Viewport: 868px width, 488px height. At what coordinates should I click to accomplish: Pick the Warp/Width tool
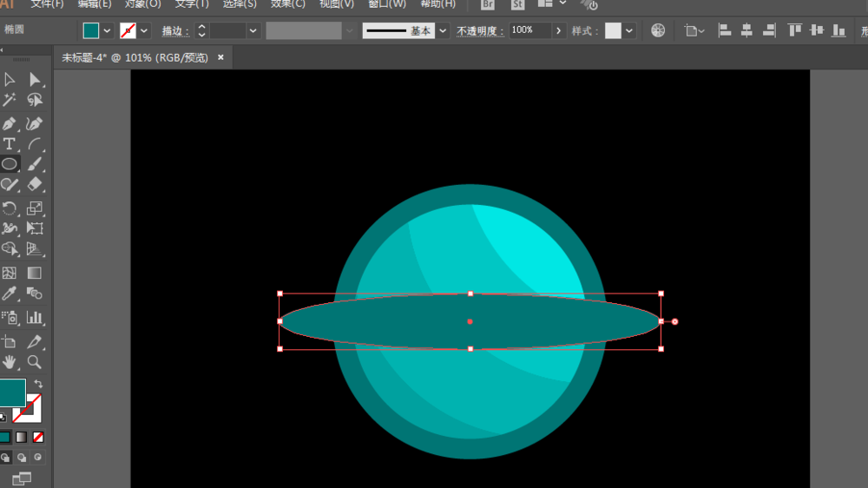10,228
